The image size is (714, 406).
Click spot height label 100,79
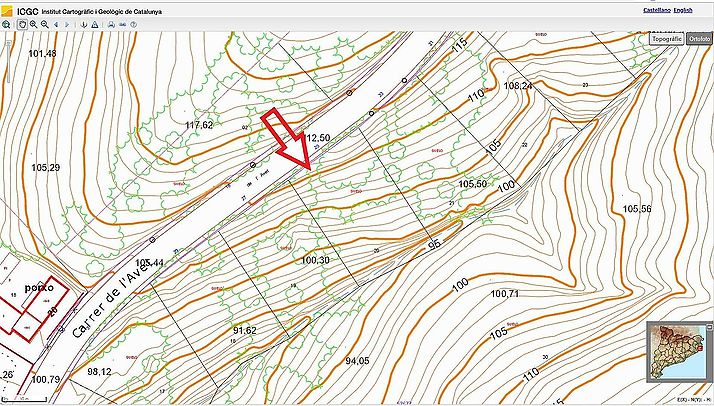click(x=46, y=379)
